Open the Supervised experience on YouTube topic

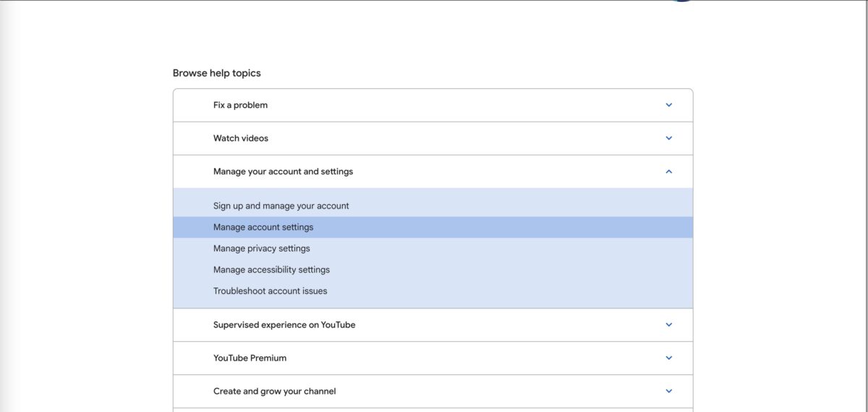click(433, 325)
